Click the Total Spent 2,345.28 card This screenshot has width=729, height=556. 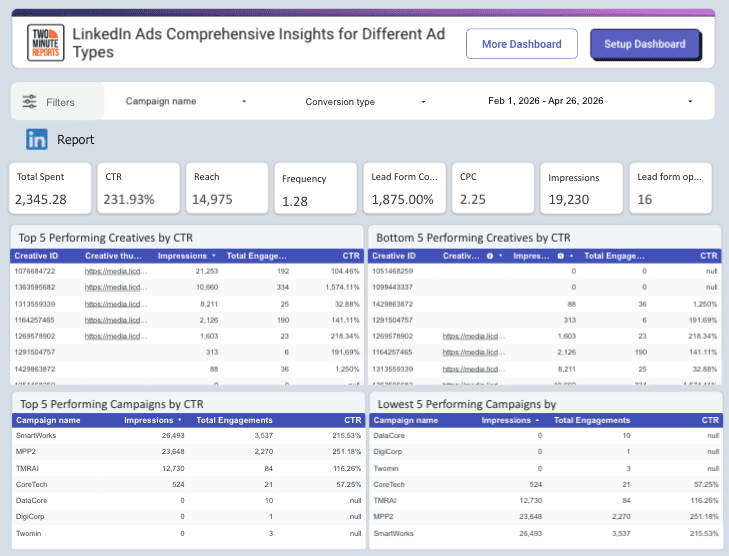[x=50, y=188]
